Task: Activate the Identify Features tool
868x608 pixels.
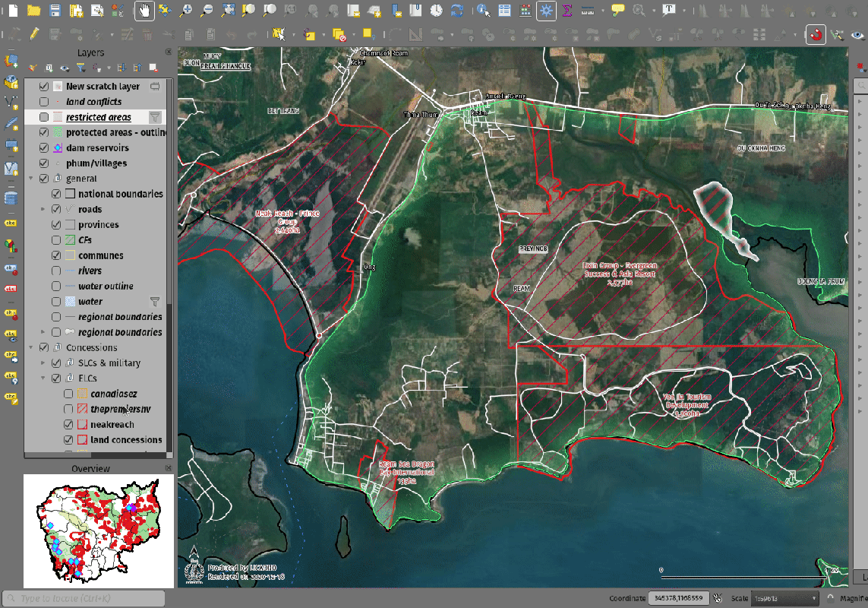Action: tap(483, 11)
